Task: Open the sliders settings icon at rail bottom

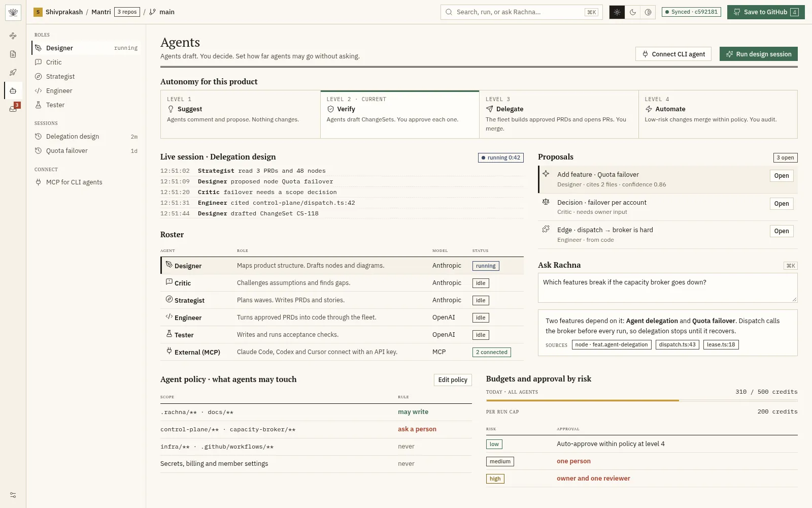Action: point(13,495)
